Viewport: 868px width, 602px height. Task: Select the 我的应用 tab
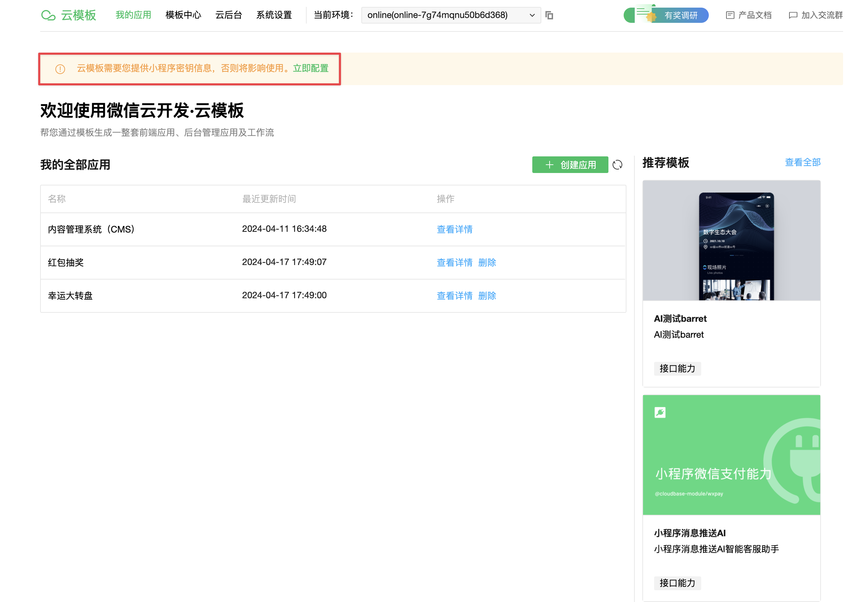(133, 15)
